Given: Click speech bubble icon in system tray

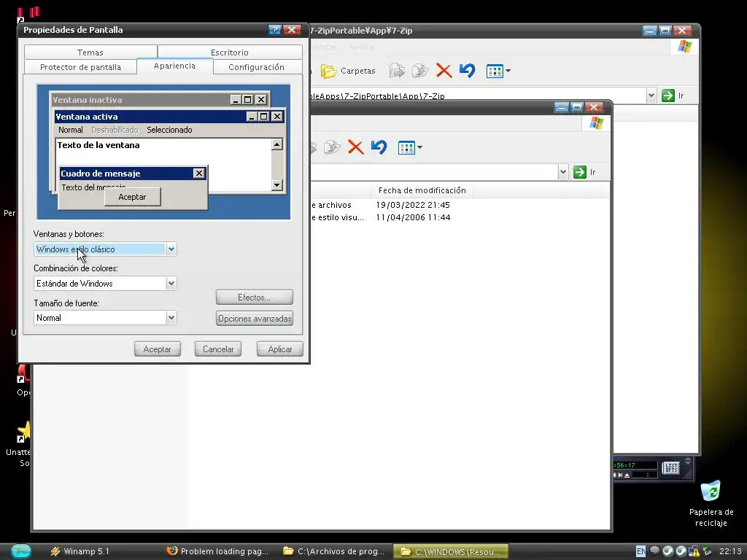Looking at the screenshot, I should pos(654,551).
